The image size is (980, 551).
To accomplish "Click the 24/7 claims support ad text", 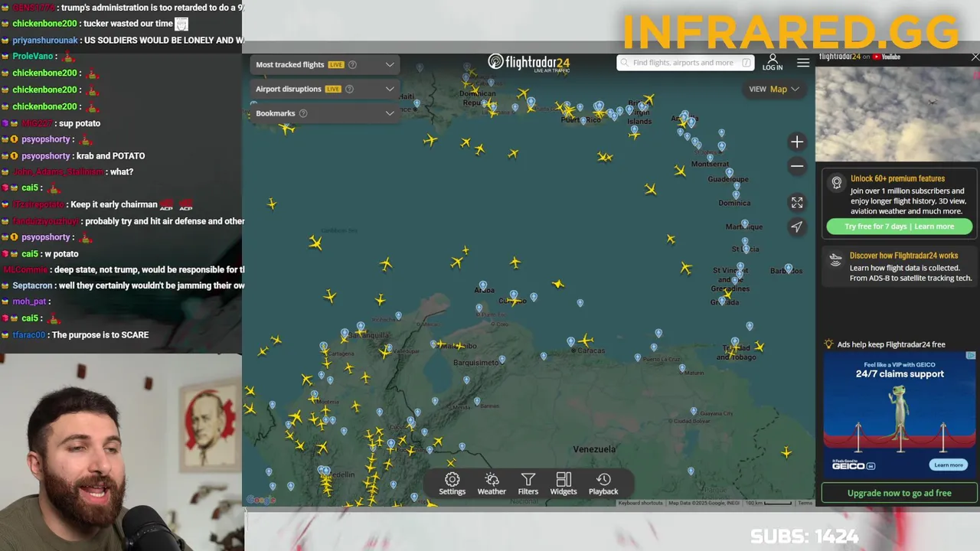I will [x=900, y=374].
